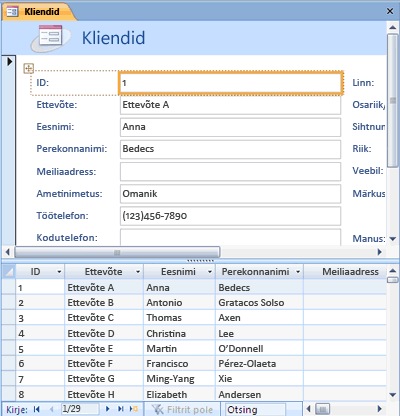Open the Eesnimi column filter dropdown
The height and width of the screenshot is (416, 400).
210,272
